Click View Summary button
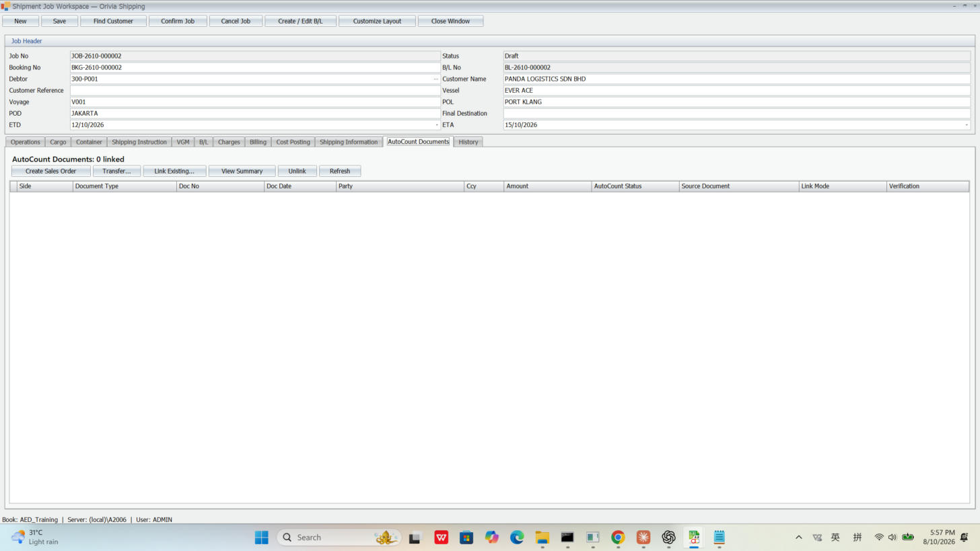This screenshot has height=551, width=980. 242,171
